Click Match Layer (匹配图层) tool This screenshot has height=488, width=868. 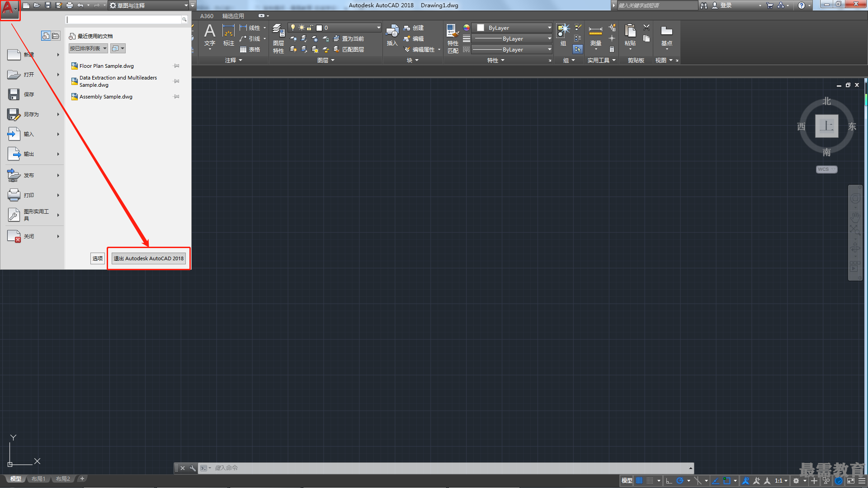[349, 50]
